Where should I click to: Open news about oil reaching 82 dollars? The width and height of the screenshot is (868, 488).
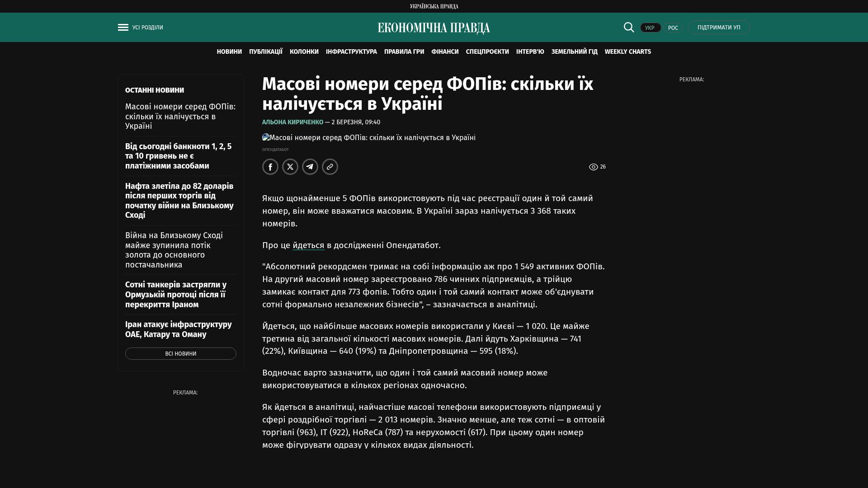click(x=179, y=201)
